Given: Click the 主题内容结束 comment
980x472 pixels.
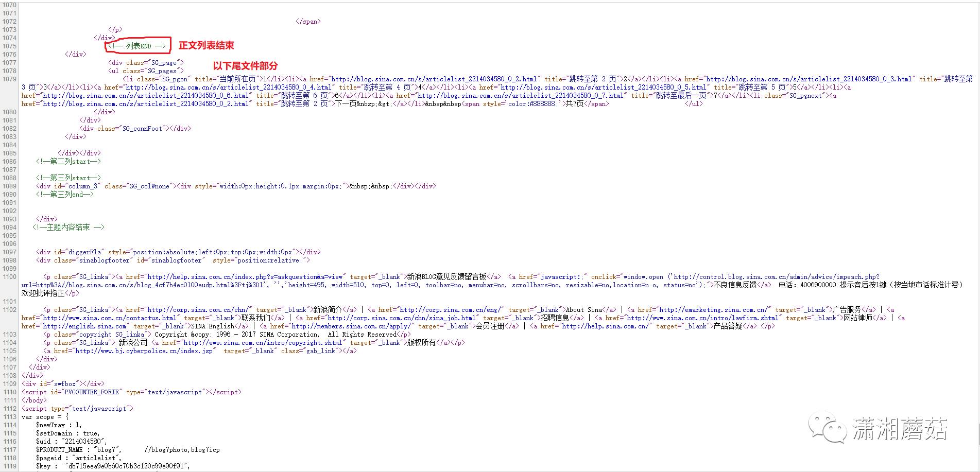Looking at the screenshot, I should (x=68, y=228).
